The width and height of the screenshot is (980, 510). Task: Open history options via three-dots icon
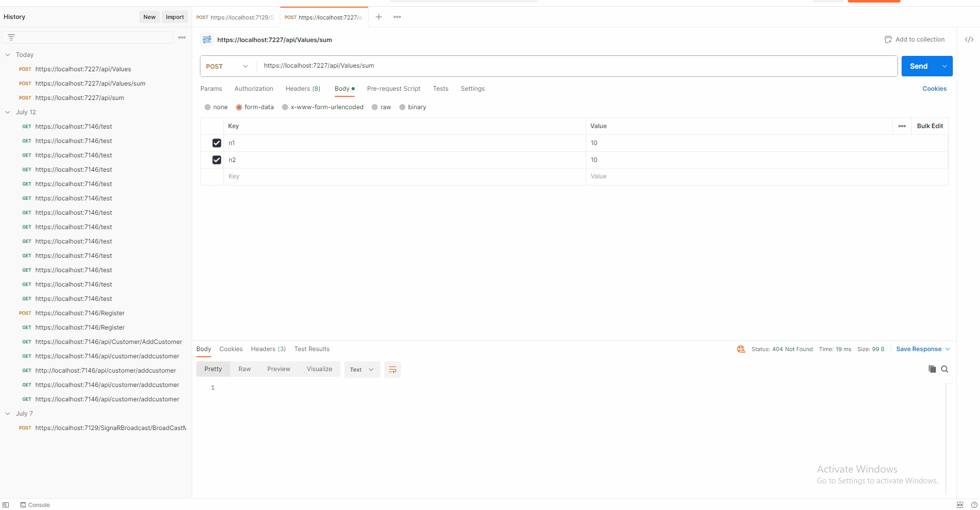(182, 37)
